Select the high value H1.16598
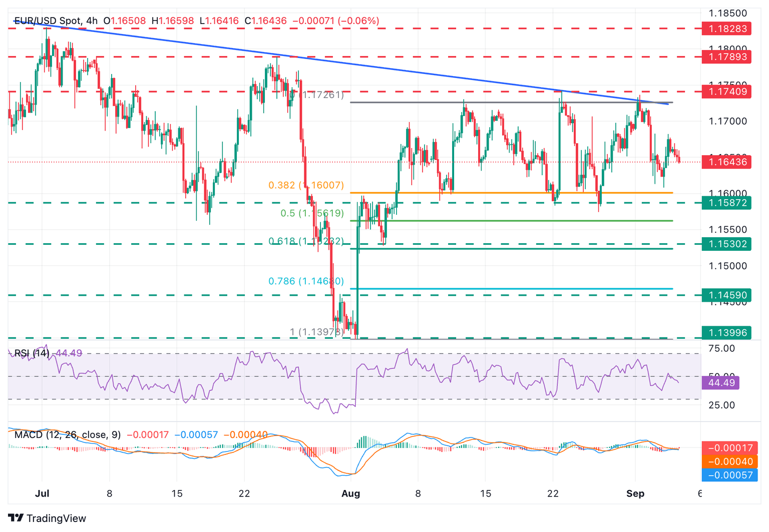This screenshot has width=769, height=532. [x=173, y=21]
